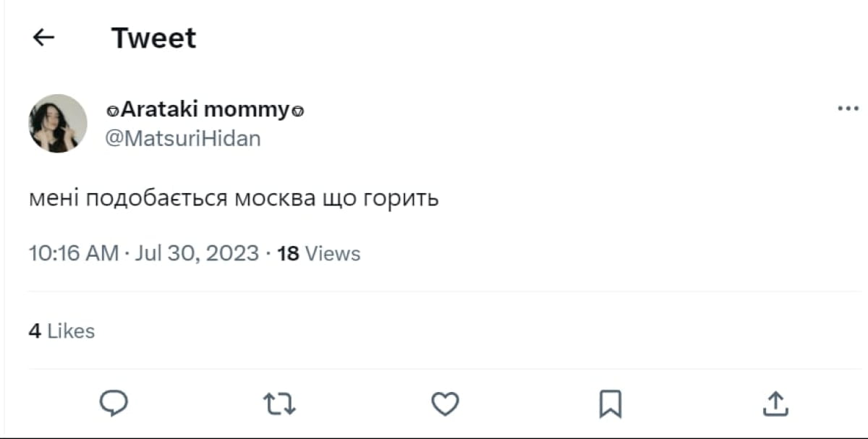
Task: Select the Jul 30, 2023 date
Action: point(197,253)
